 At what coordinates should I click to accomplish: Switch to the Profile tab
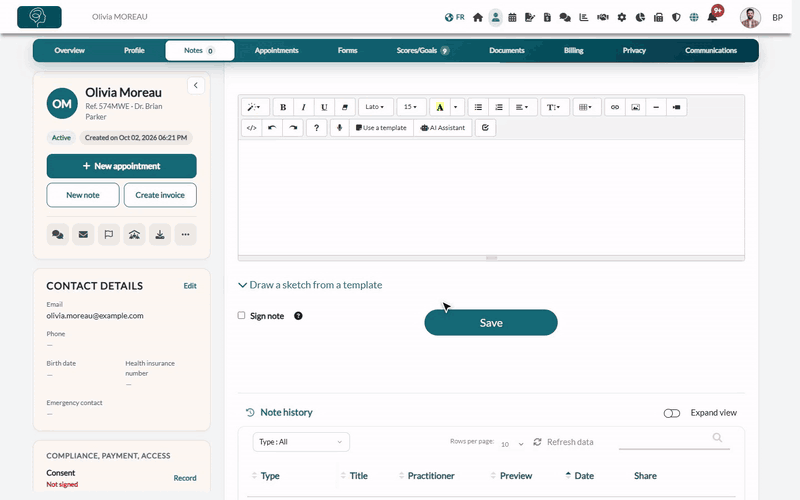click(134, 51)
